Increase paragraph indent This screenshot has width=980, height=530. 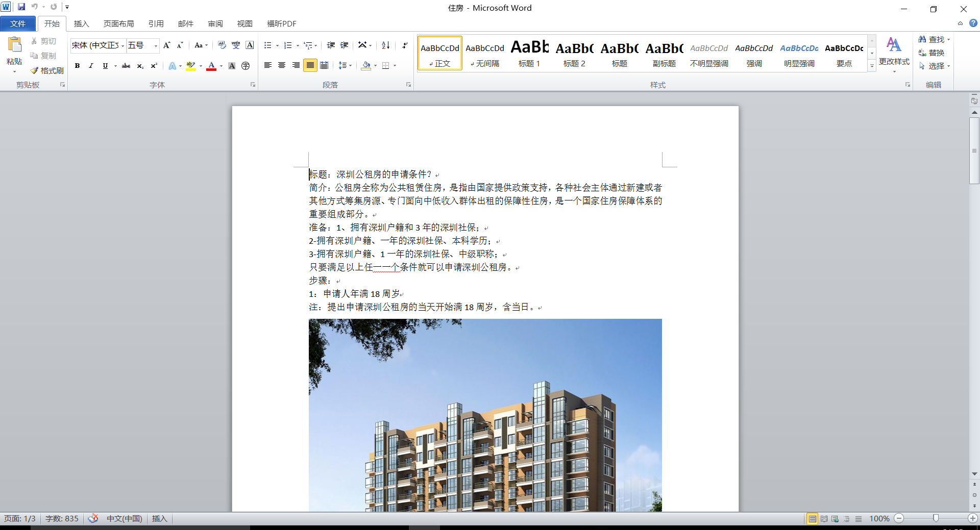pos(345,45)
